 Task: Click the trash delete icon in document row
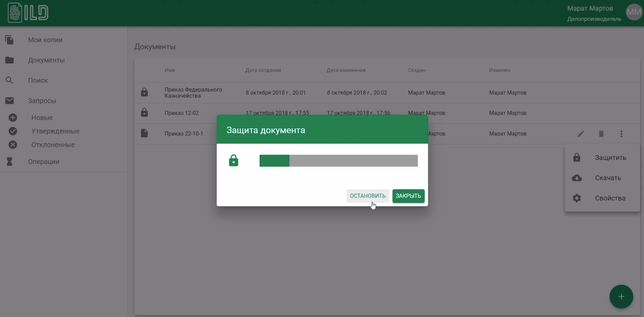click(x=601, y=134)
